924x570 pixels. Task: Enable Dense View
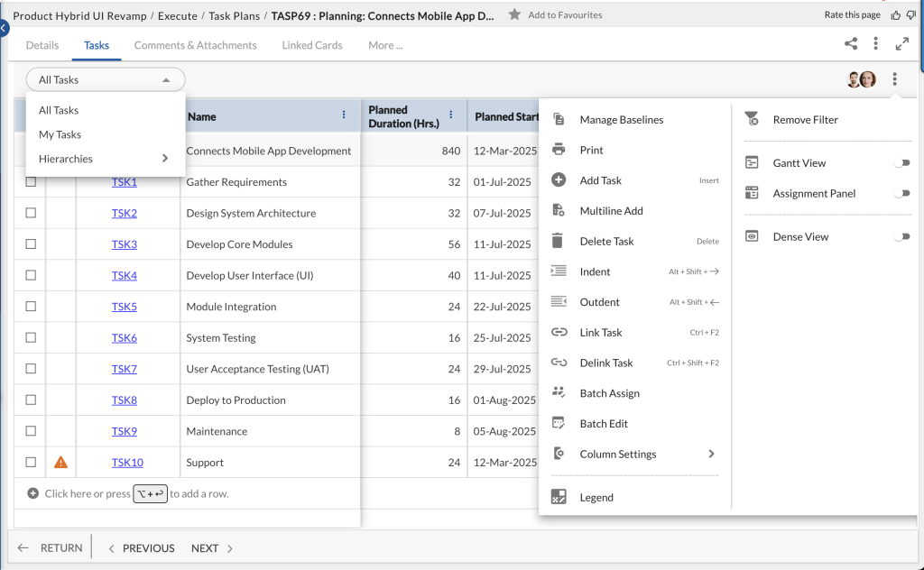coord(903,235)
